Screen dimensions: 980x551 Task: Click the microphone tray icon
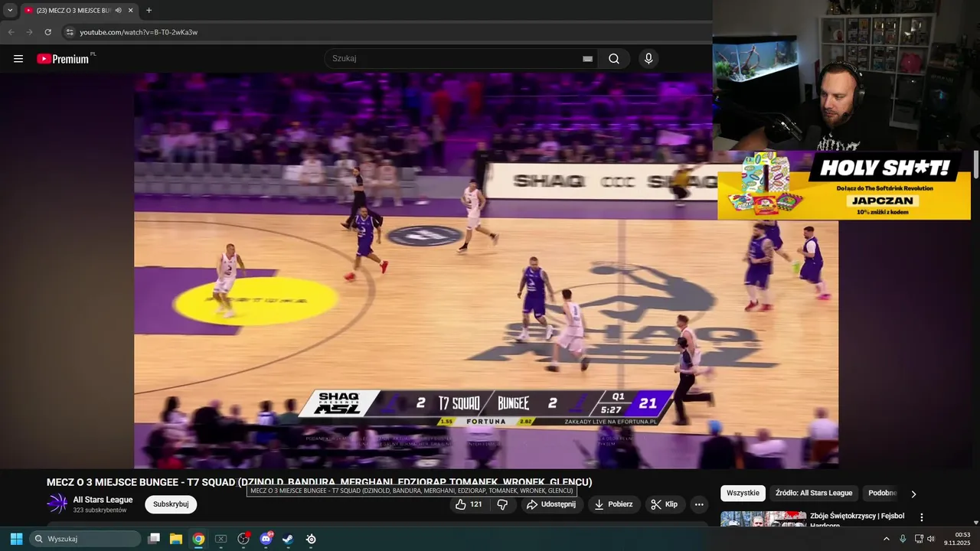pos(903,539)
